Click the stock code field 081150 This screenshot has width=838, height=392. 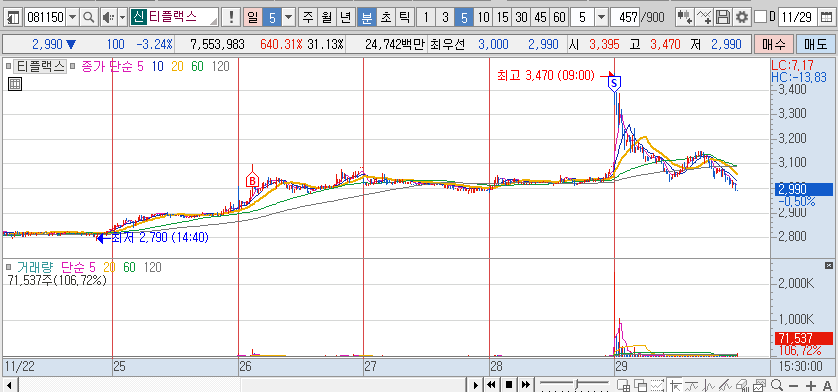45,18
